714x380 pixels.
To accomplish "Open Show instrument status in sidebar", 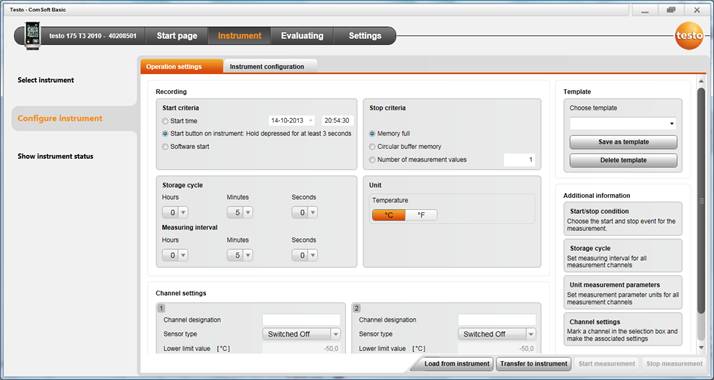I will 56,156.
